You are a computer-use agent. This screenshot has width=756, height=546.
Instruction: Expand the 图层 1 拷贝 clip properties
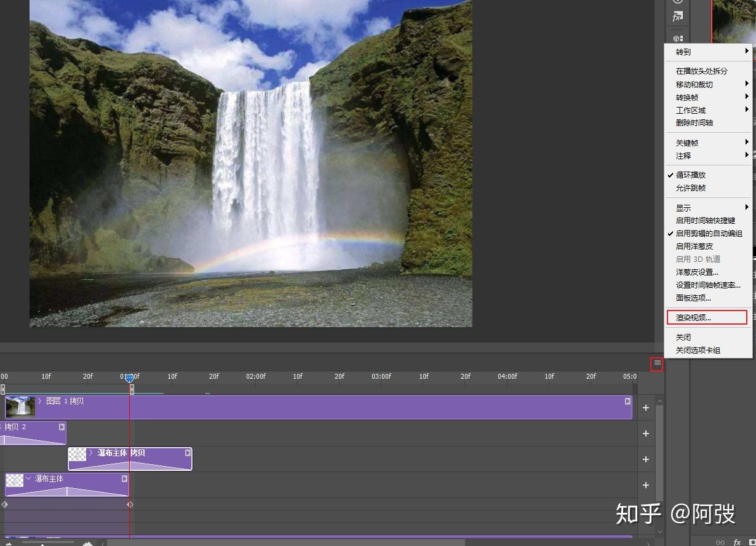(40, 401)
